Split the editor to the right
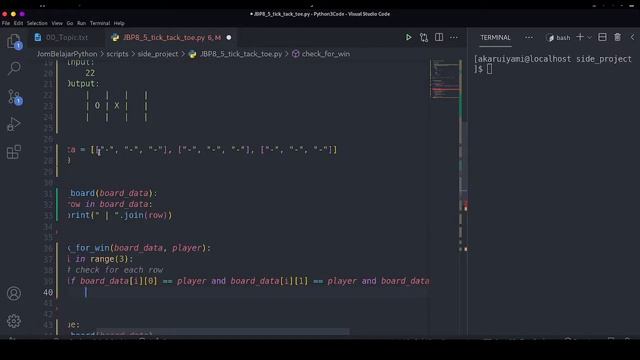640x360 pixels. point(439,38)
